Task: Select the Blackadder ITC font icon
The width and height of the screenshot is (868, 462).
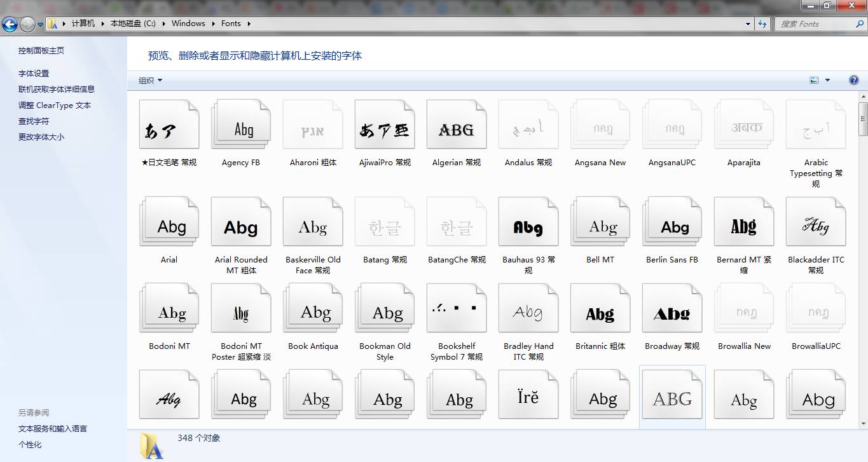Action: 816,222
